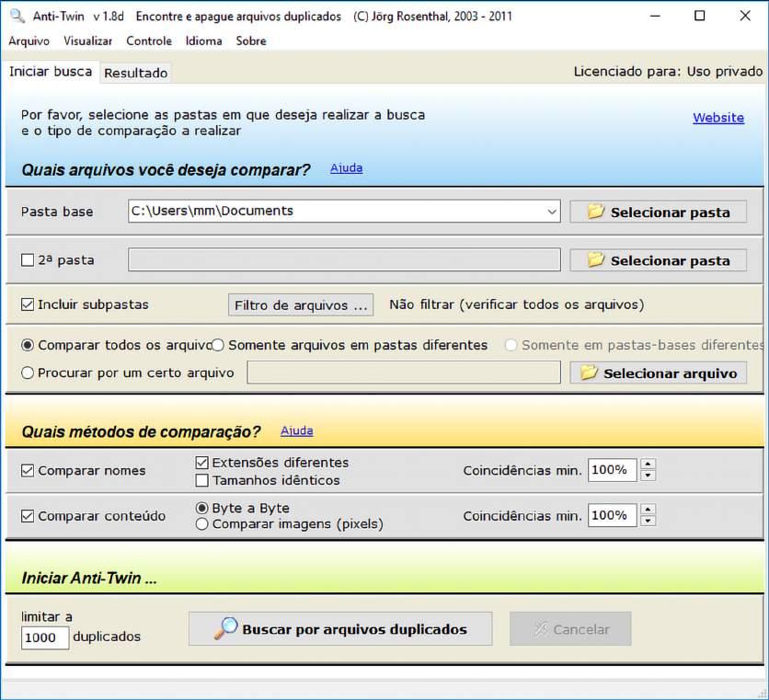Click the Não filtrar status text
This screenshot has width=769, height=700.
pyautogui.click(x=516, y=305)
